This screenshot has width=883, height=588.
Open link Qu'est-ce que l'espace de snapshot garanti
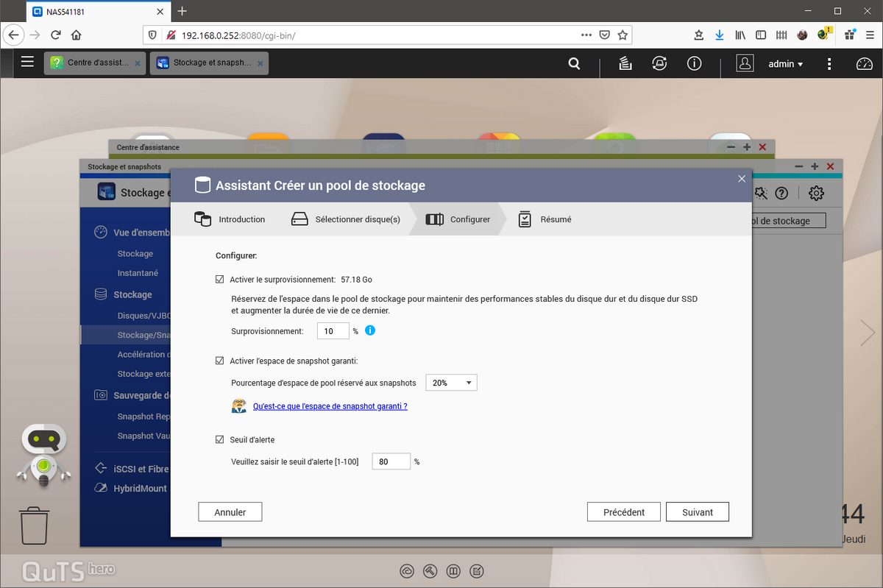pyautogui.click(x=330, y=406)
